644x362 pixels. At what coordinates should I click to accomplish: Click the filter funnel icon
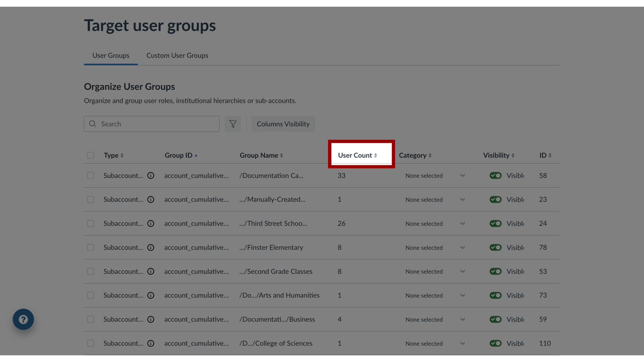pos(233,124)
